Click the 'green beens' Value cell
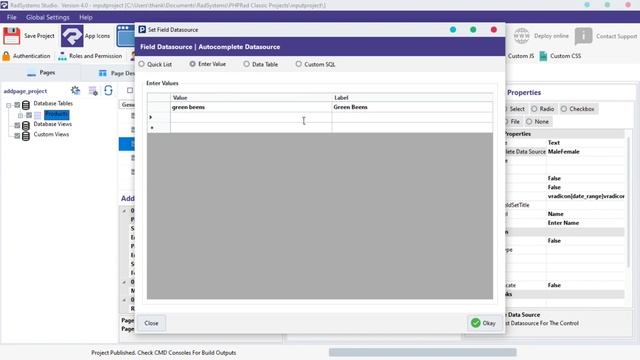This screenshot has height=360, width=640. point(251,107)
